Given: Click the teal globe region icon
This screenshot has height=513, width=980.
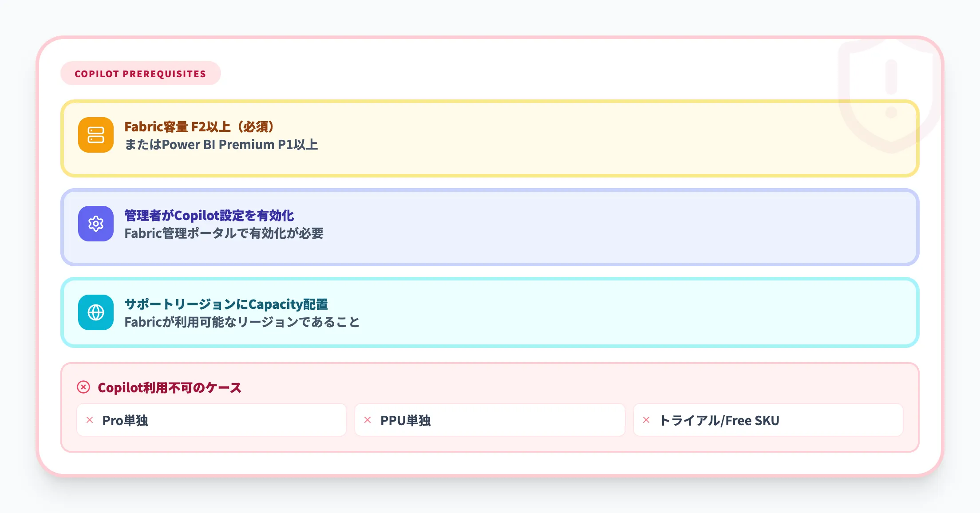Looking at the screenshot, I should [x=96, y=312].
